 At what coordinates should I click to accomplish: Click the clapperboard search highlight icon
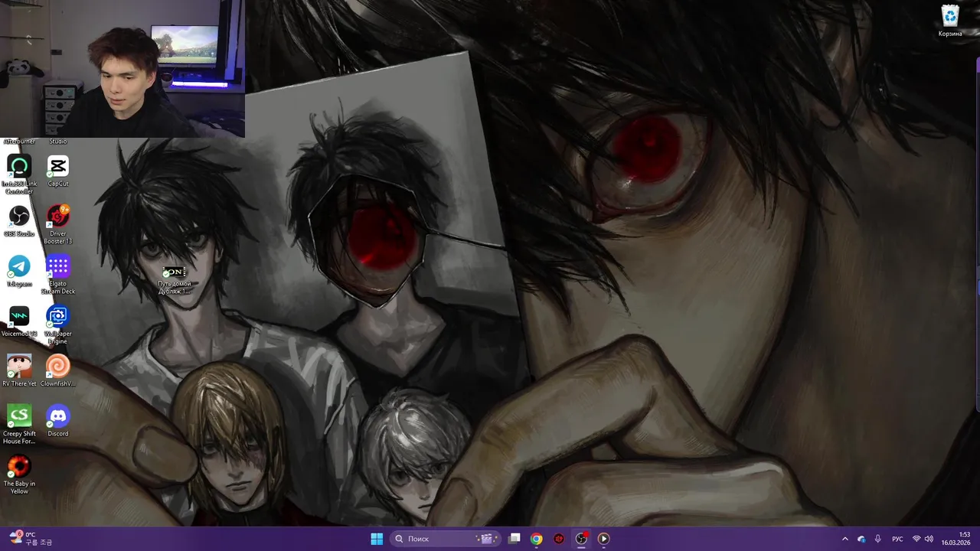coord(485,539)
